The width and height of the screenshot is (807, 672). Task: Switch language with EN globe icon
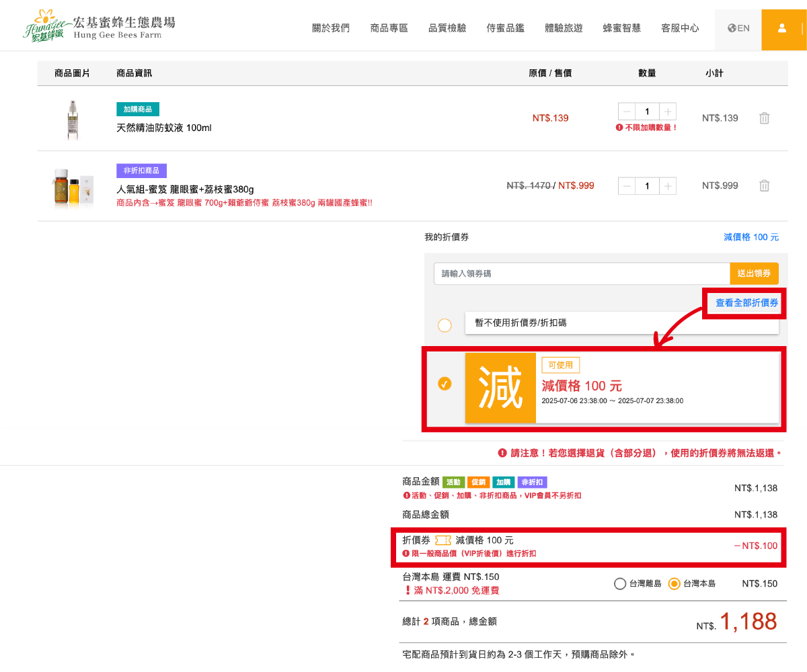coord(738,28)
